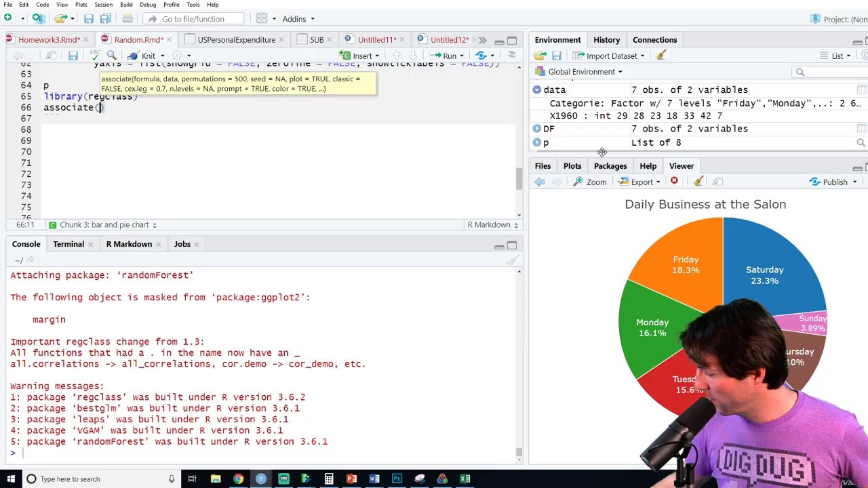868x488 pixels.
Task: Jump to the next chunk down arrow
Action: coord(413,56)
